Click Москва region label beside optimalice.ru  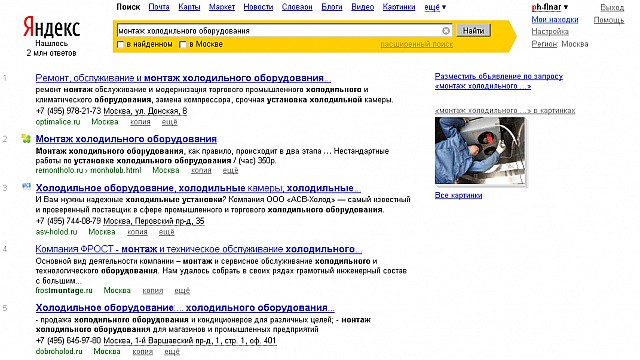[105, 122]
